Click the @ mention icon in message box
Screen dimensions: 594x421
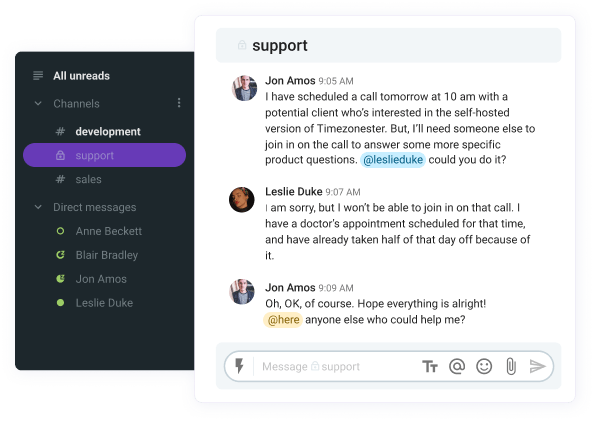click(x=457, y=366)
